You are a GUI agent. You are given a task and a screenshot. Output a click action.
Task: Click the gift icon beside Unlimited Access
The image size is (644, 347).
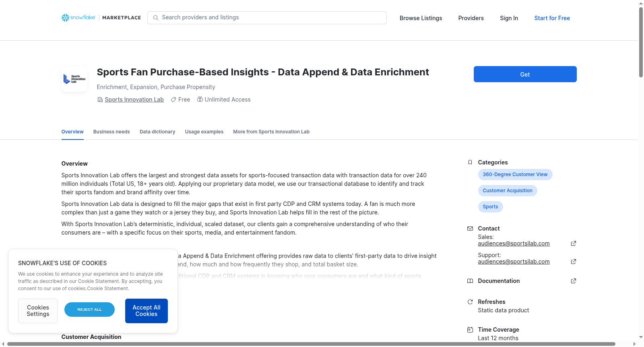click(x=200, y=99)
